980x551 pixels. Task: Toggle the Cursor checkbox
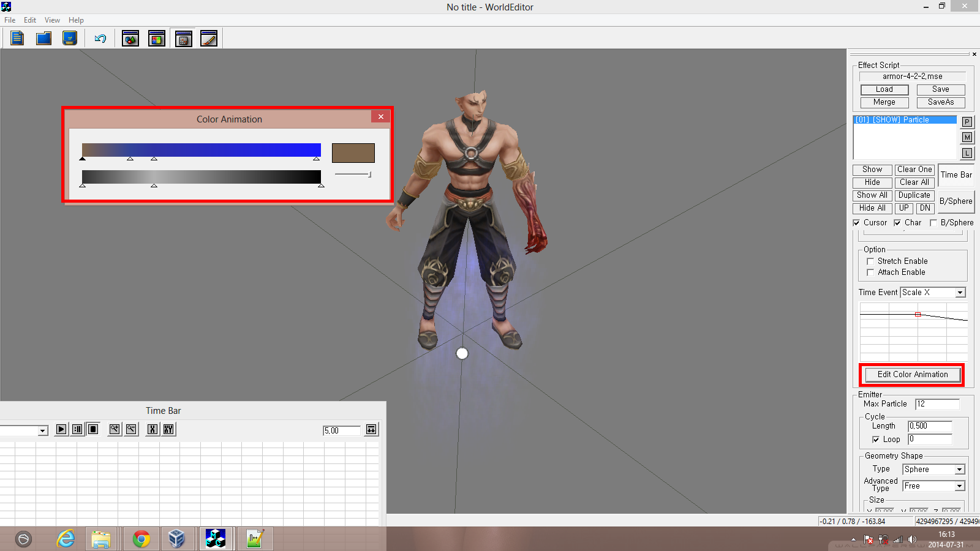coord(856,223)
